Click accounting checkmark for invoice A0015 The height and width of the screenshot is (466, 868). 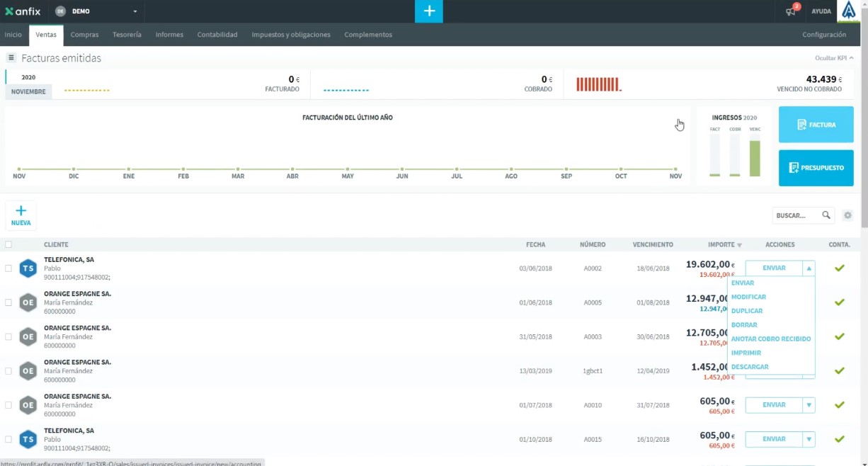coord(840,439)
